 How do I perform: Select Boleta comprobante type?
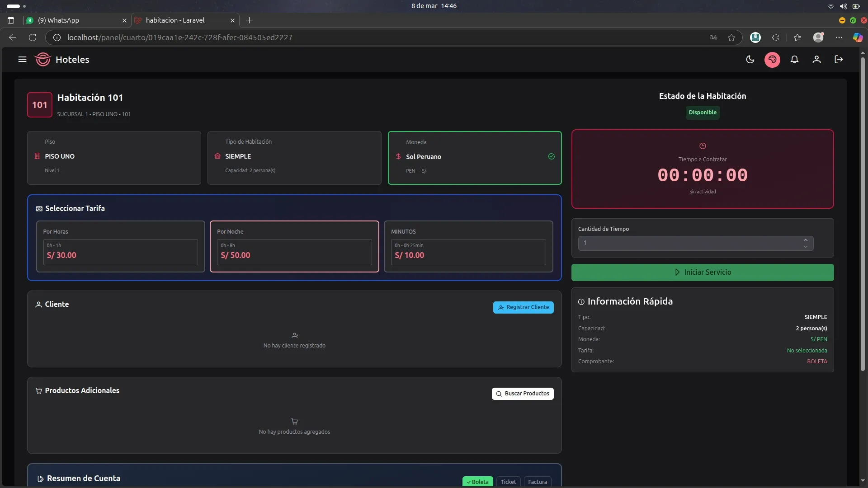click(478, 482)
